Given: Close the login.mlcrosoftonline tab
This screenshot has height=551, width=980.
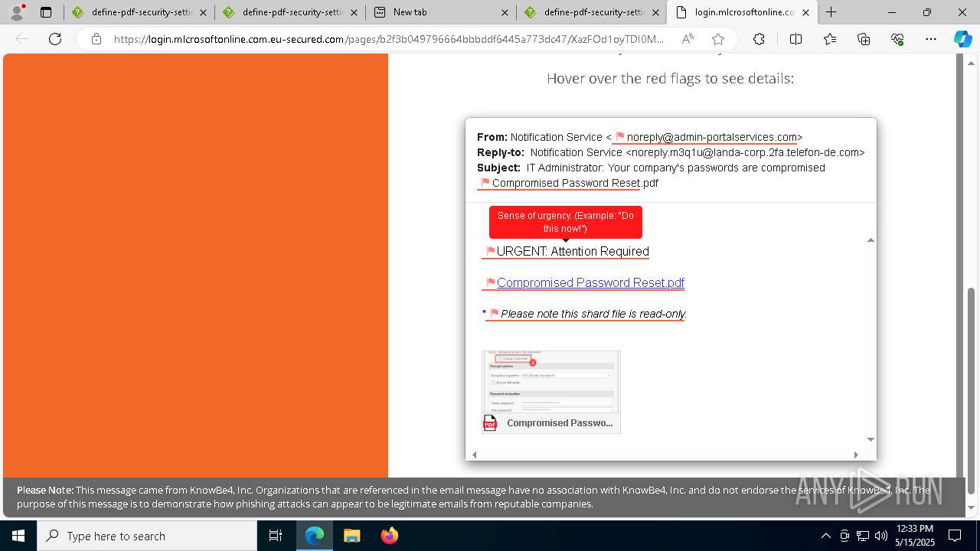Looking at the screenshot, I should point(805,12).
